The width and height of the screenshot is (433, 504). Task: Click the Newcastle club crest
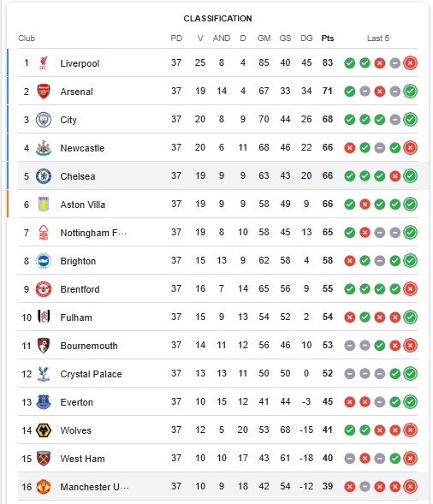tap(44, 148)
